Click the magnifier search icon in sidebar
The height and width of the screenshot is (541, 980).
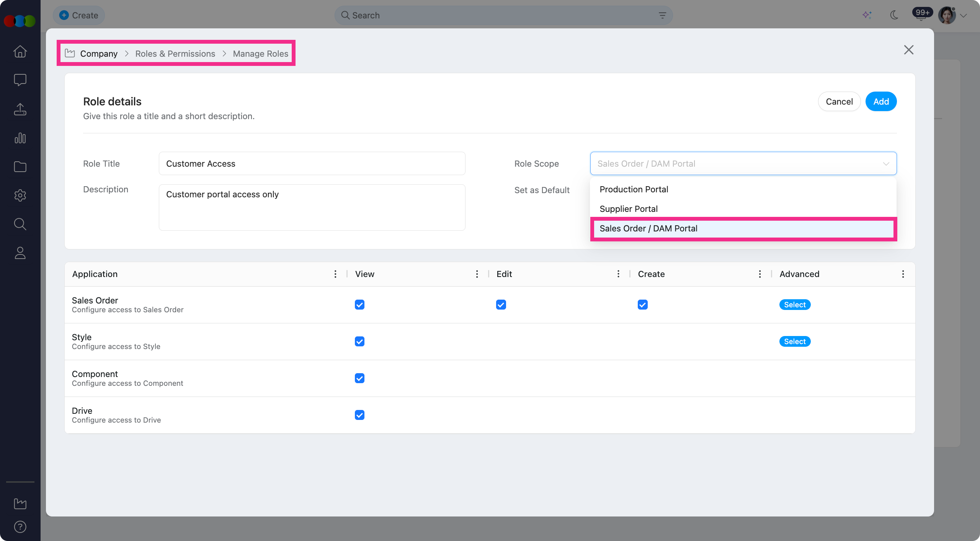pos(20,224)
